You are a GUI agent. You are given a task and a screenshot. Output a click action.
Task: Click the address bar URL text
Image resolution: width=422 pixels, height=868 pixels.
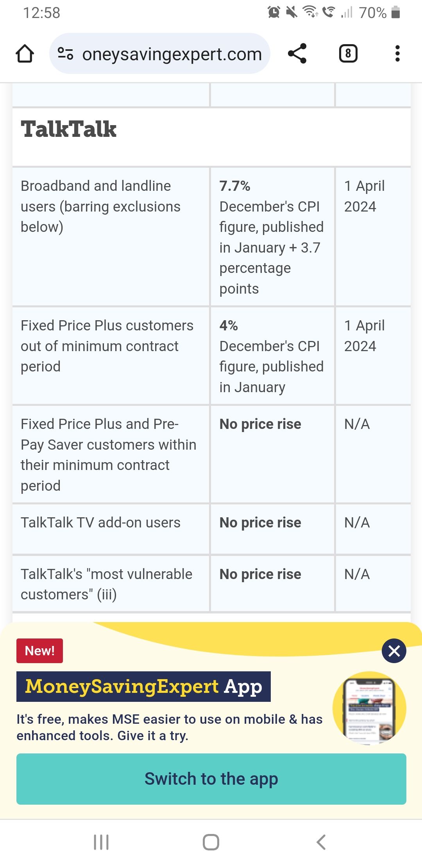point(172,54)
